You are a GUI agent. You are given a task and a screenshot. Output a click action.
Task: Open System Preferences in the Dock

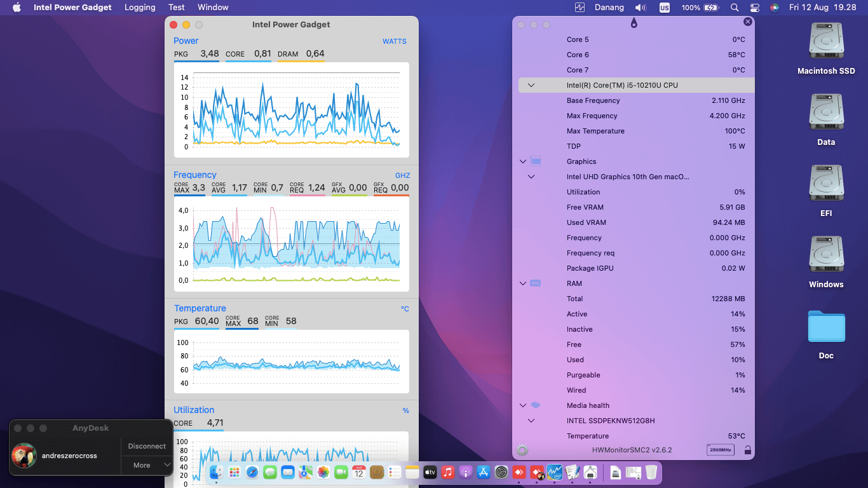[x=501, y=472]
